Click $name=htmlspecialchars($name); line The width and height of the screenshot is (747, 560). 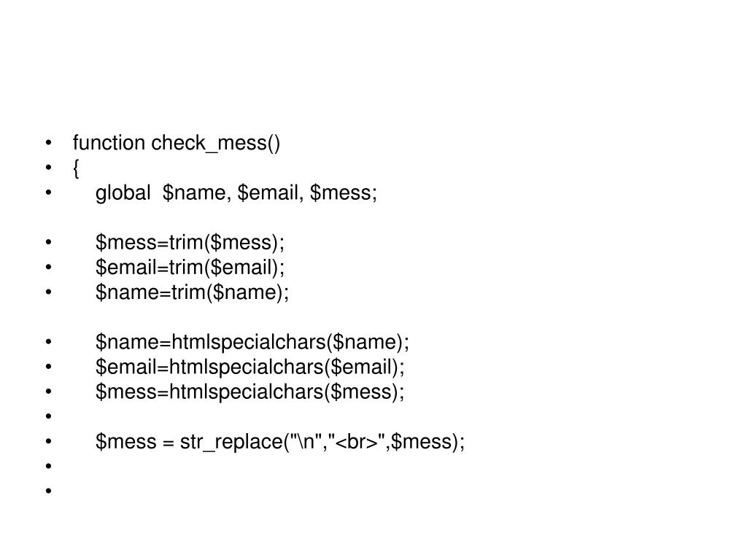pyautogui.click(x=252, y=342)
